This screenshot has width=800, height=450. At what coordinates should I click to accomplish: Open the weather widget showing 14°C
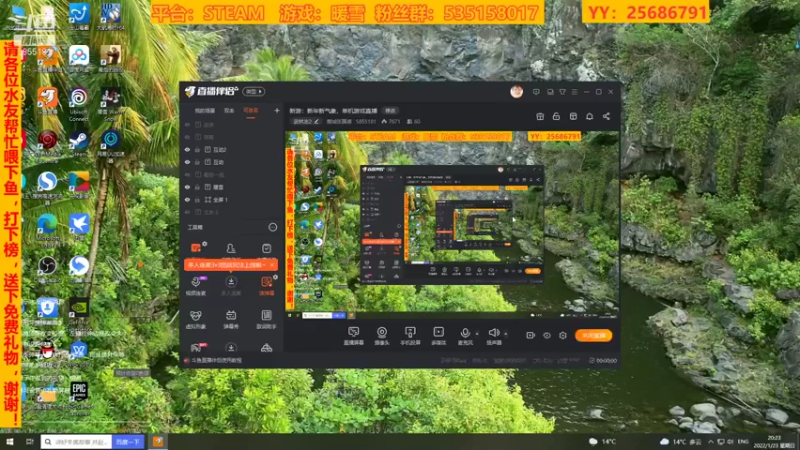603,441
